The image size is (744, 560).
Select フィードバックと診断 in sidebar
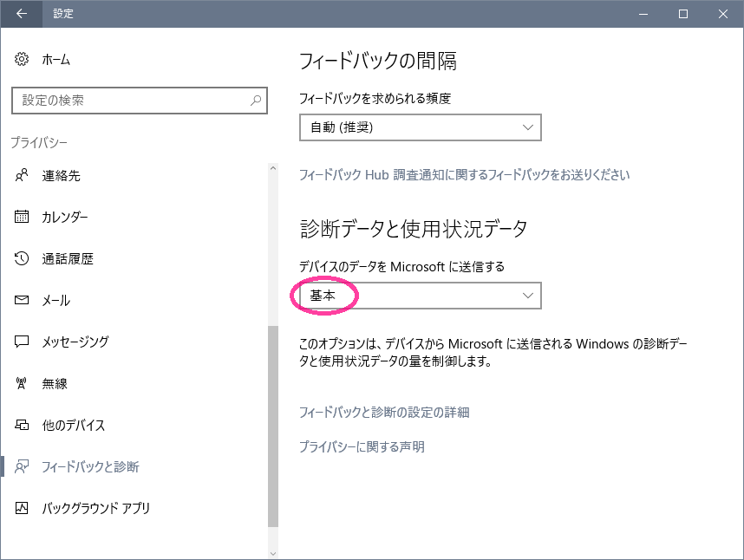[91, 467]
